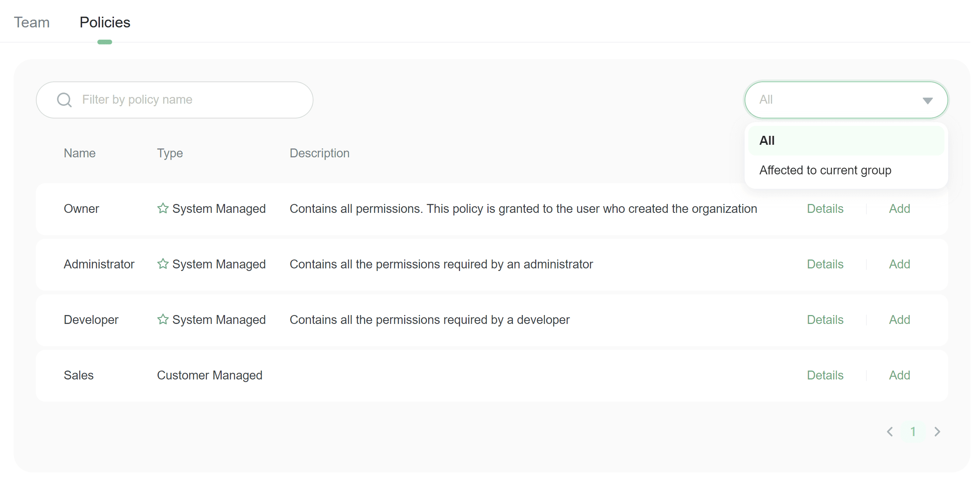Click the star icon in Administrator row
The image size is (980, 482).
click(163, 264)
